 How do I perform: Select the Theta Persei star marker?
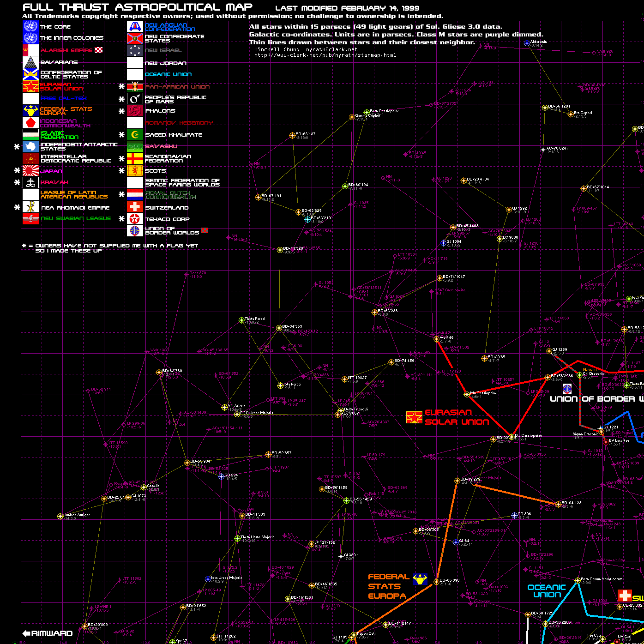(241, 320)
